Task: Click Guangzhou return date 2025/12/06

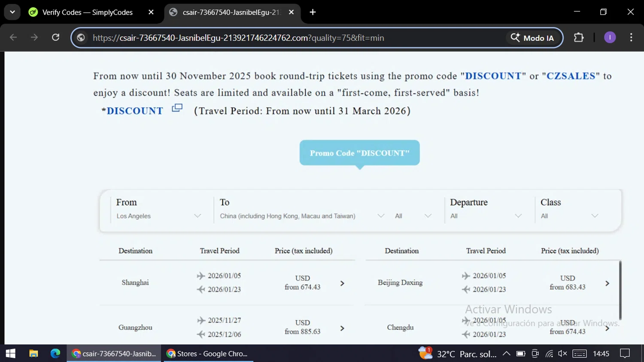Action: click(x=224, y=334)
